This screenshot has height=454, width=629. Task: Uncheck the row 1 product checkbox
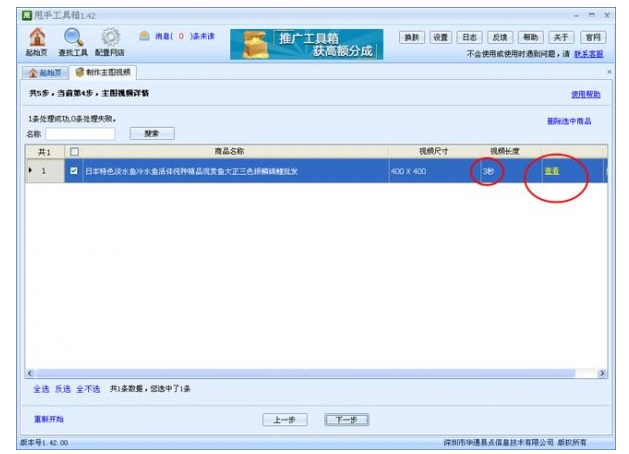pos(74,171)
